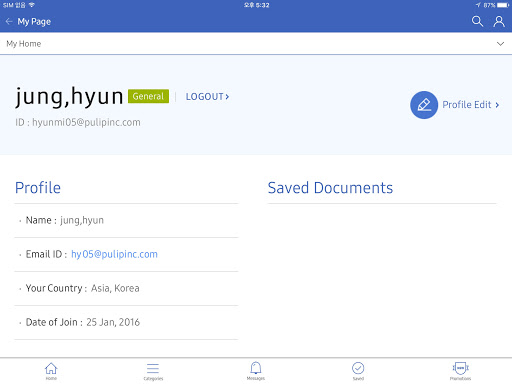Click the hy05@pulipinc.com email link

(x=114, y=254)
